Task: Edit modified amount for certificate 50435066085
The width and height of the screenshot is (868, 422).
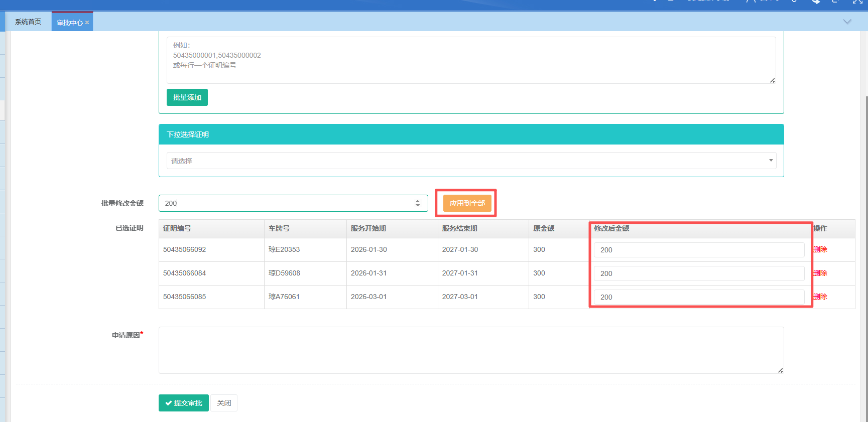Action: click(x=698, y=297)
